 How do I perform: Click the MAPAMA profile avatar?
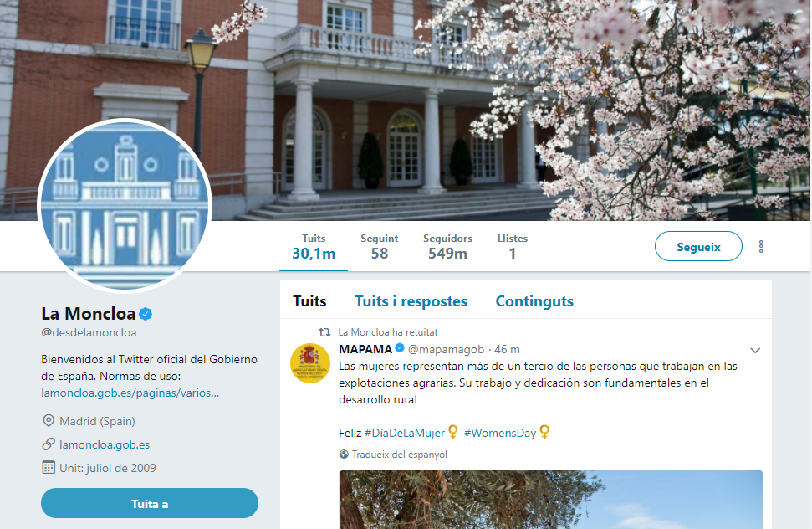(310, 363)
